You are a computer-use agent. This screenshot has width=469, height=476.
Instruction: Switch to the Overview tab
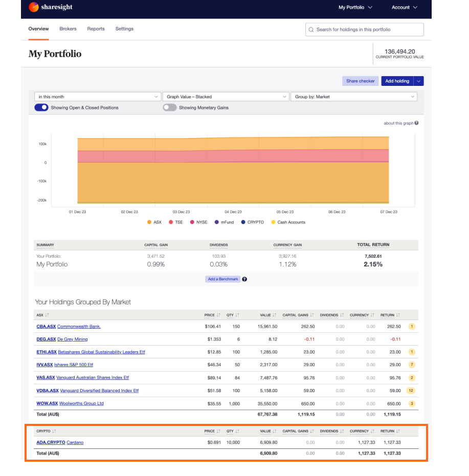pyautogui.click(x=38, y=29)
